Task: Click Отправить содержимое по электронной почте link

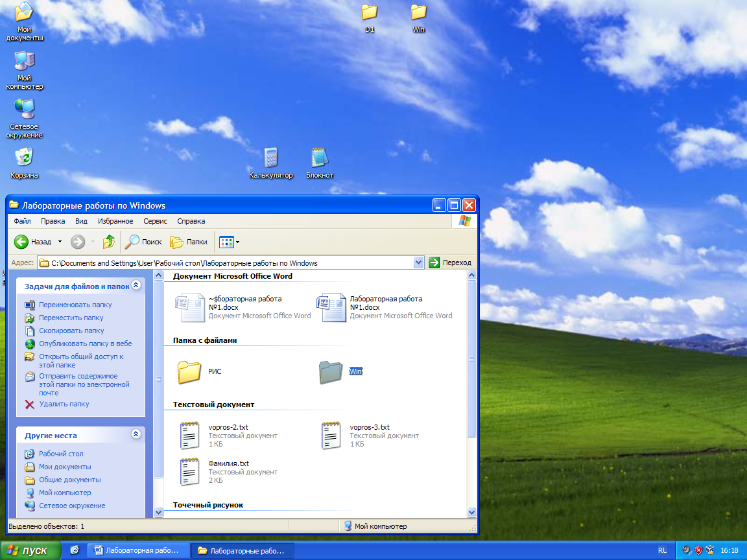Action: coord(84,384)
